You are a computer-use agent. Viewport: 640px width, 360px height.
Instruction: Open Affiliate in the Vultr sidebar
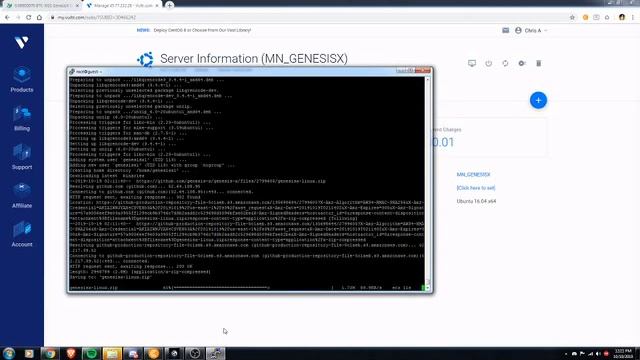22,196
